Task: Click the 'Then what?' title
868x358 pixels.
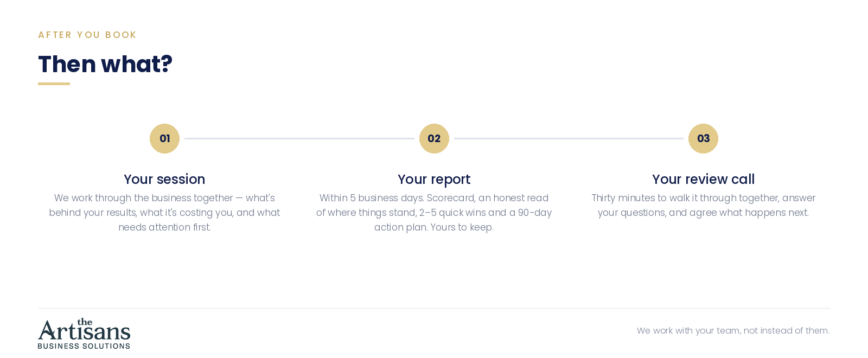Action: click(105, 64)
